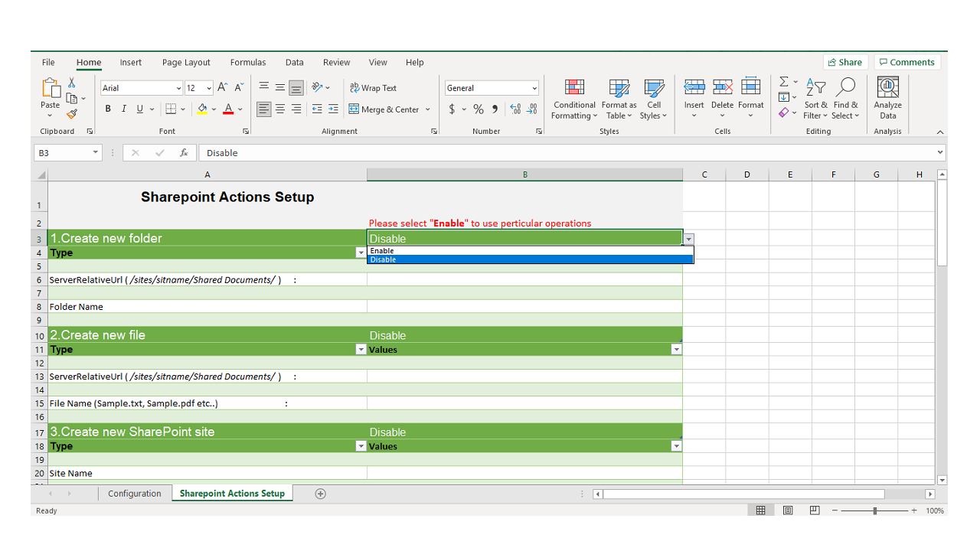This screenshot has height=551, width=980.
Task: Click the Insert Function fx icon
Action: [184, 153]
